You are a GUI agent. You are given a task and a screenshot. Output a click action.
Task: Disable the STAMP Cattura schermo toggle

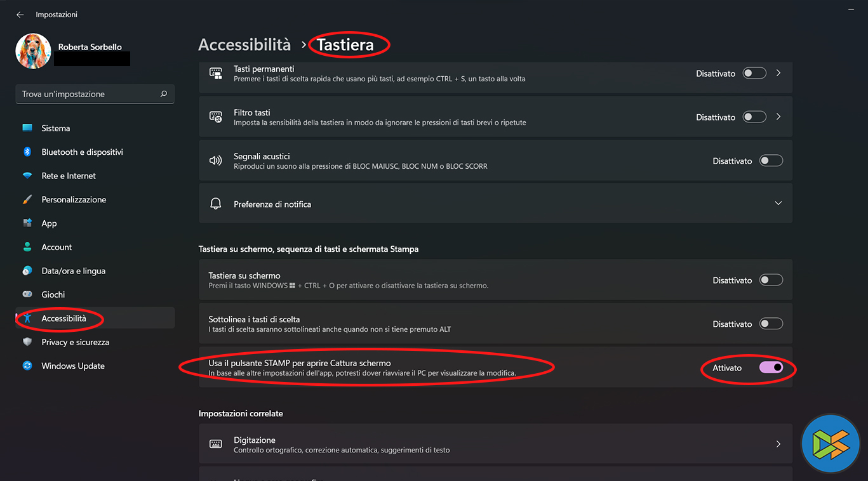771,367
